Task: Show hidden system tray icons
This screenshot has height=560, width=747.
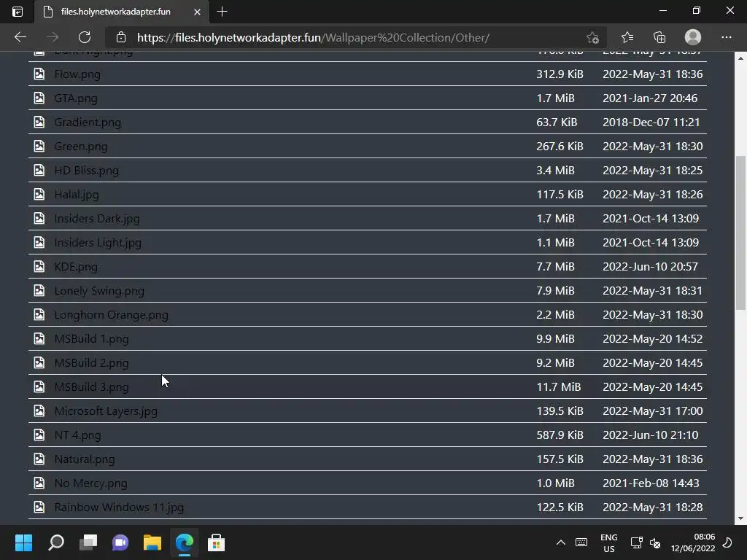Action: tap(561, 542)
